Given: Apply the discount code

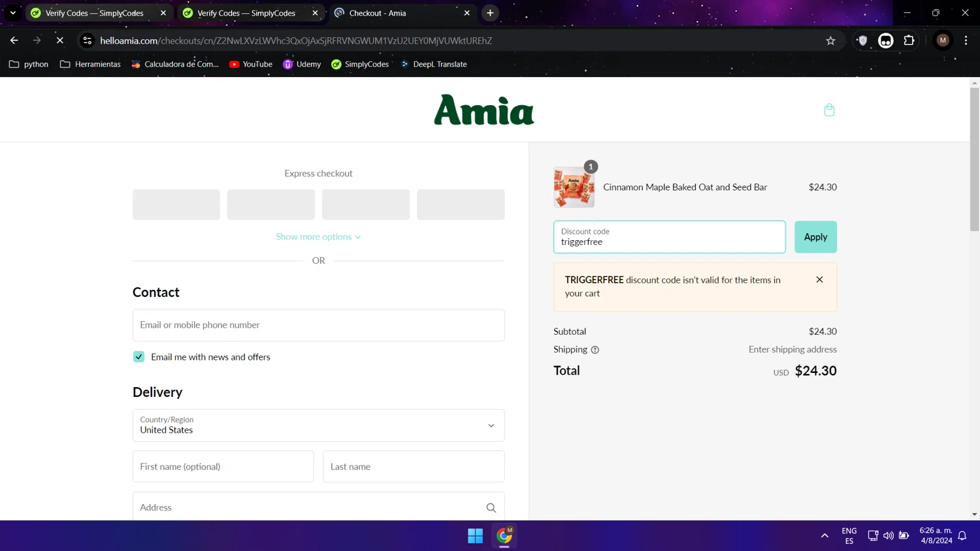Looking at the screenshot, I should [x=815, y=237].
